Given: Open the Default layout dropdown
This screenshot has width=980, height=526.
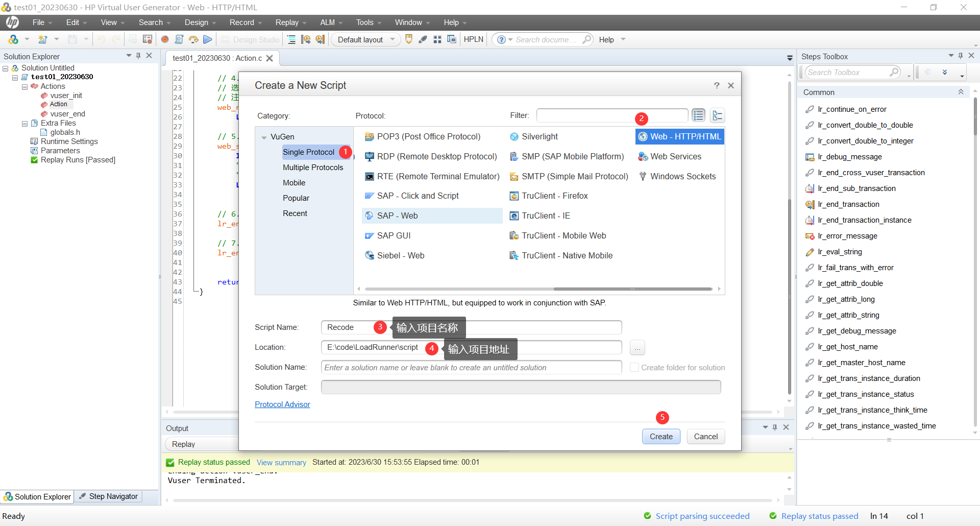Looking at the screenshot, I should [365, 39].
